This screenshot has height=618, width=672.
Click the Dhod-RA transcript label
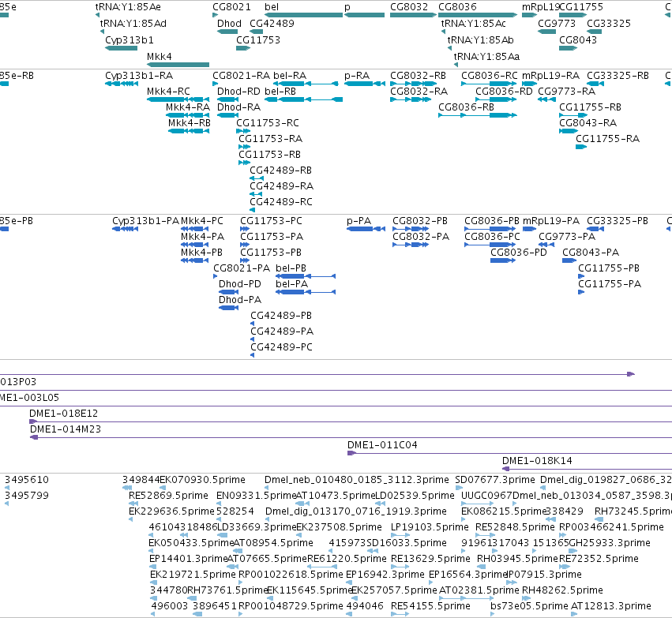pos(238,107)
